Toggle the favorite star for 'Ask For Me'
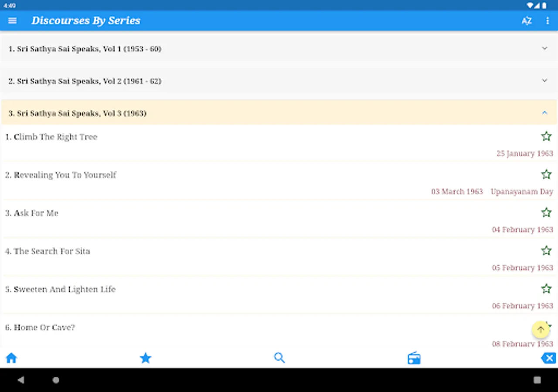558x392 pixels. [546, 213]
